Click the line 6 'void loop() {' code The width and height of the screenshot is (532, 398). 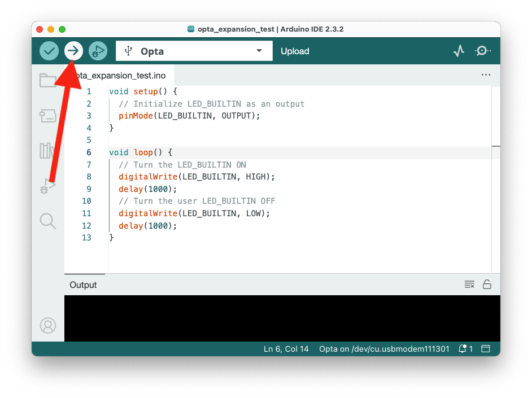tap(141, 152)
